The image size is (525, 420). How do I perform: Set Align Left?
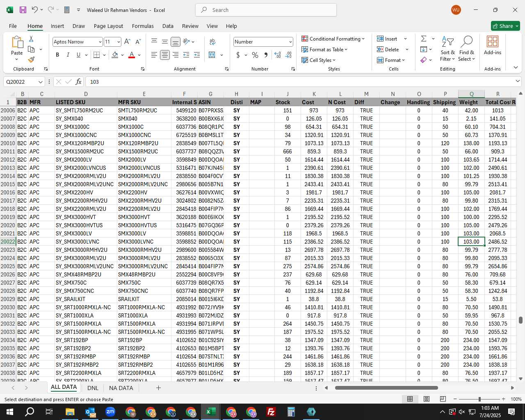pos(154,55)
